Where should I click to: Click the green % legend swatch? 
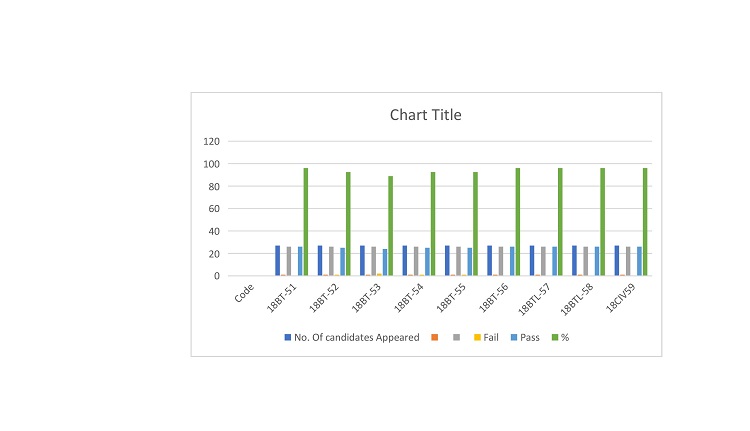pyautogui.click(x=555, y=337)
